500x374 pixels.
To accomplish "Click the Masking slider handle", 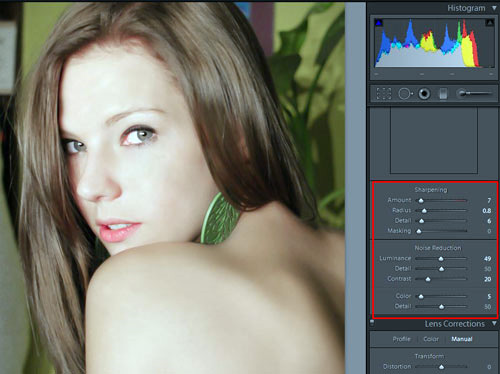I will point(419,231).
